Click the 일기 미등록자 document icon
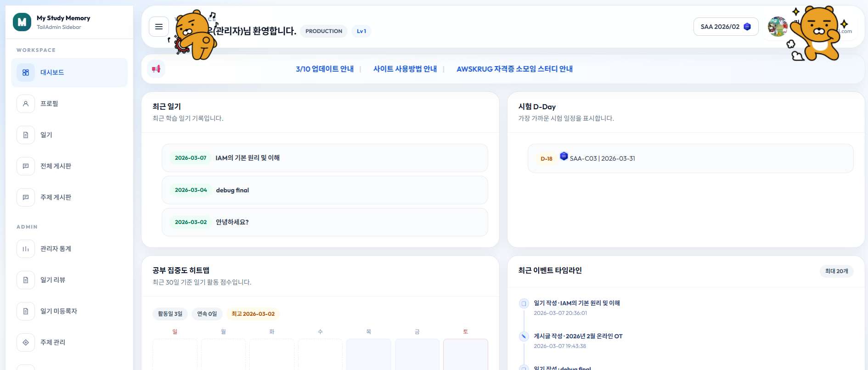Screen dimensions: 868x370 26,311
